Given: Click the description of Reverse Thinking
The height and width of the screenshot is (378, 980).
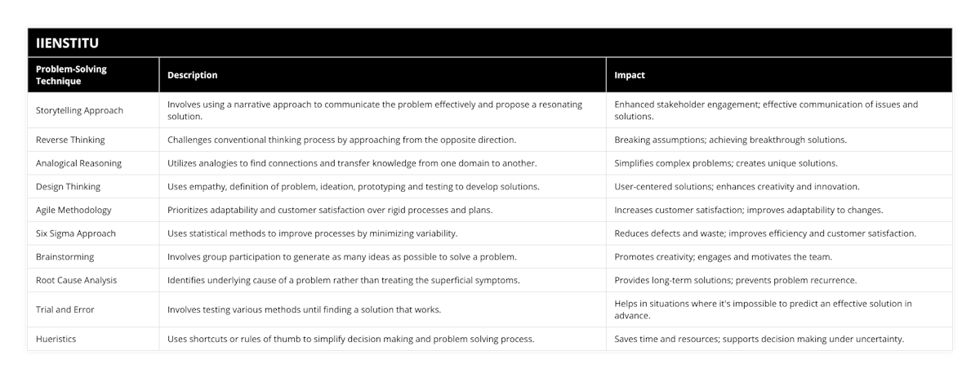Looking at the screenshot, I should click(341, 140).
